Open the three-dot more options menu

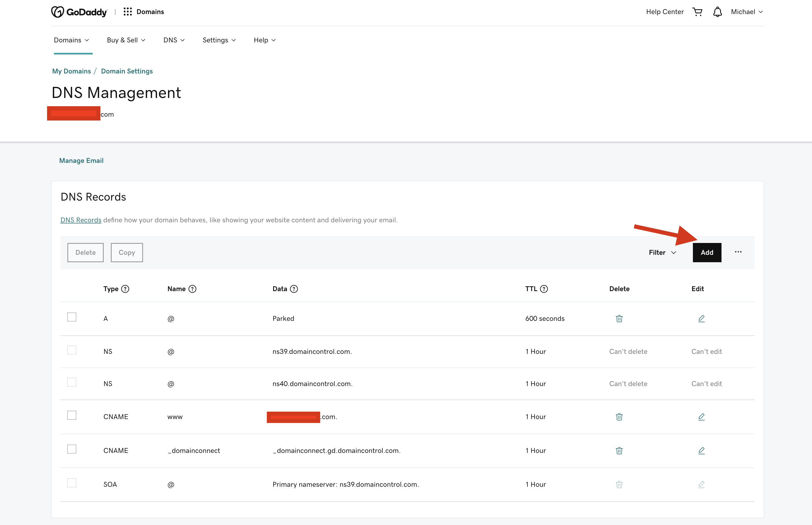pyautogui.click(x=738, y=252)
